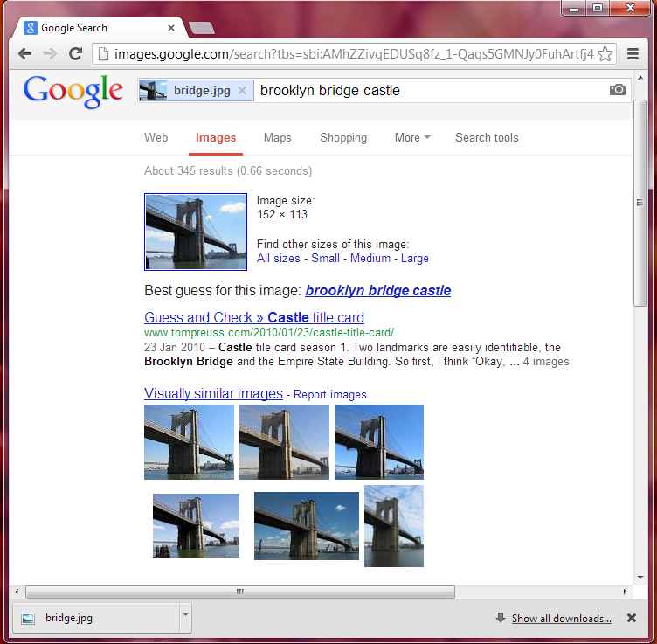Select the Images tab
Viewport: 657px width, 644px height.
tap(216, 138)
